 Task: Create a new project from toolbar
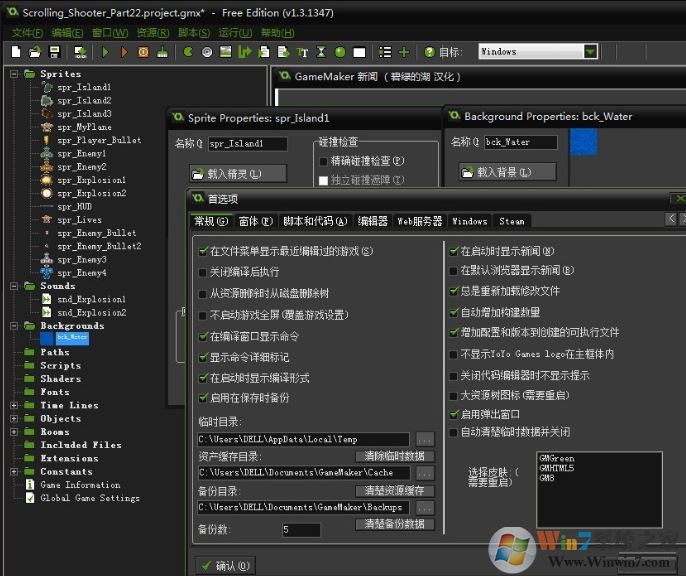[16, 52]
